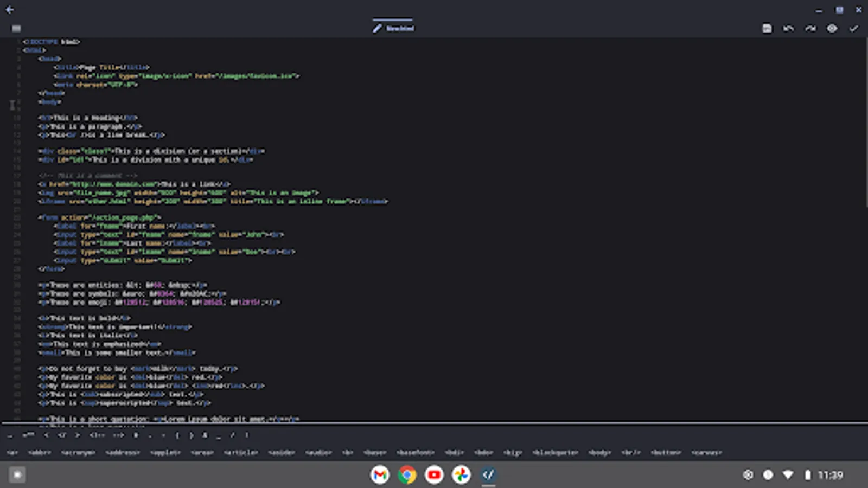
Task: Open Chrome from the shelf
Action: click(407, 476)
